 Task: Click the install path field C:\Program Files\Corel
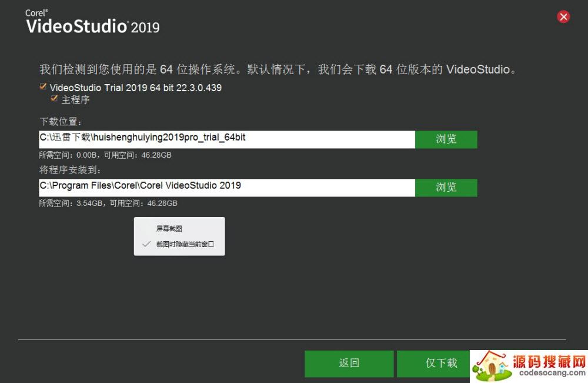pos(227,188)
